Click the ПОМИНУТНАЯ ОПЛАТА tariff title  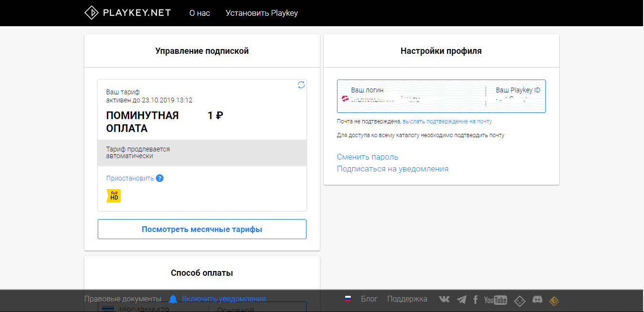pos(143,122)
